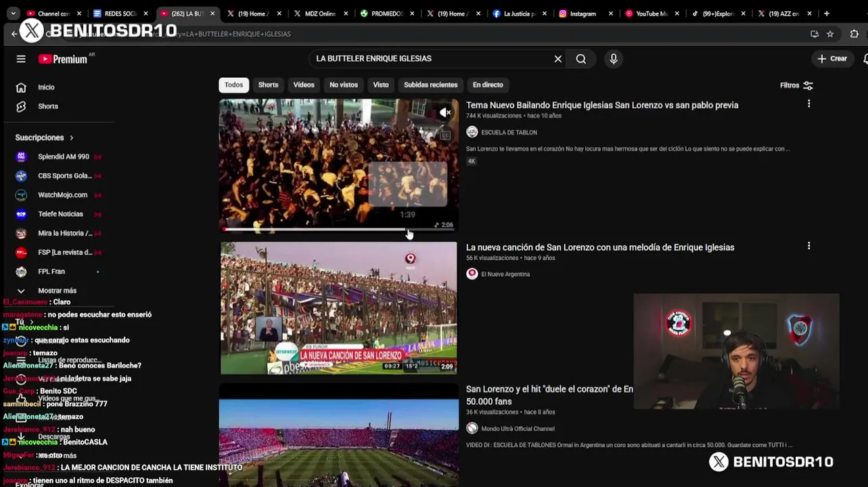Select the No vistos filter chip
868x487 pixels.
(344, 85)
